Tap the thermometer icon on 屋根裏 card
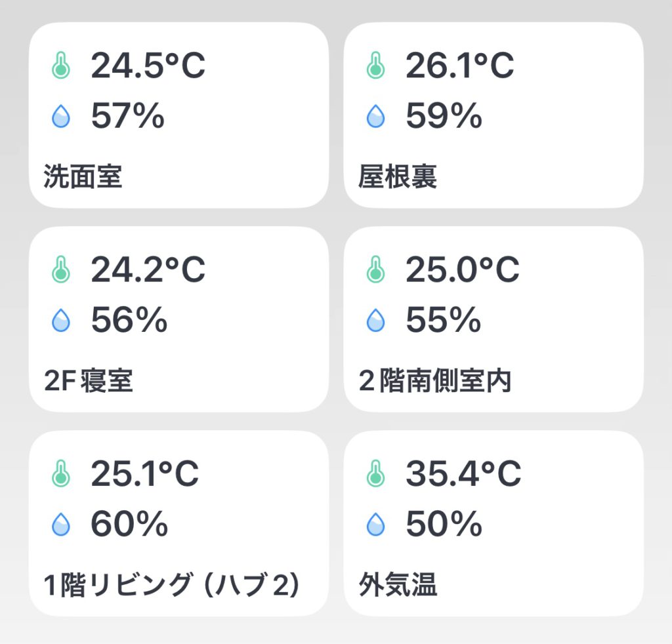Screen dimensions: 672x644 (375, 66)
